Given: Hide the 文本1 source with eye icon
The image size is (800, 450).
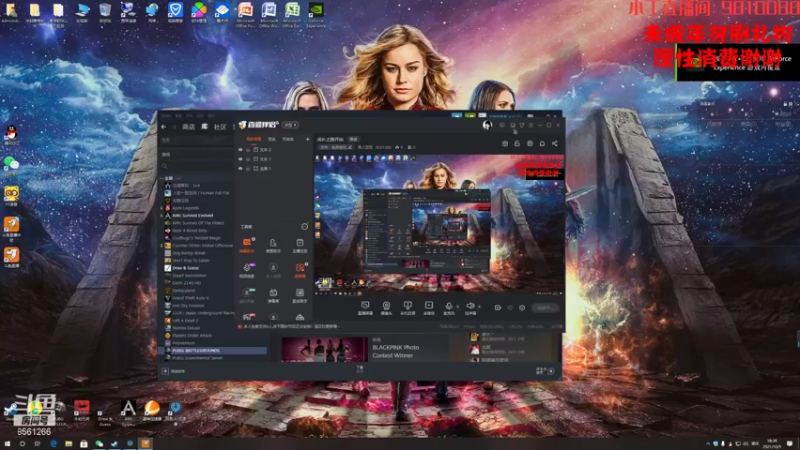Looking at the screenshot, I should pyautogui.click(x=240, y=159).
